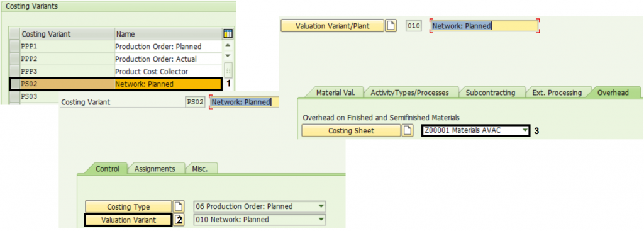The width and height of the screenshot is (644, 231).
Task: Click Production Order: Planned name cell
Action: click(x=169, y=47)
